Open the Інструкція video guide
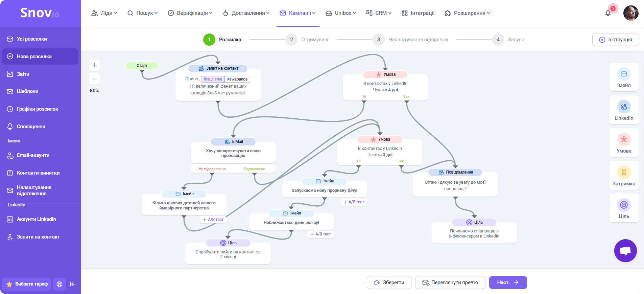 pyautogui.click(x=615, y=40)
